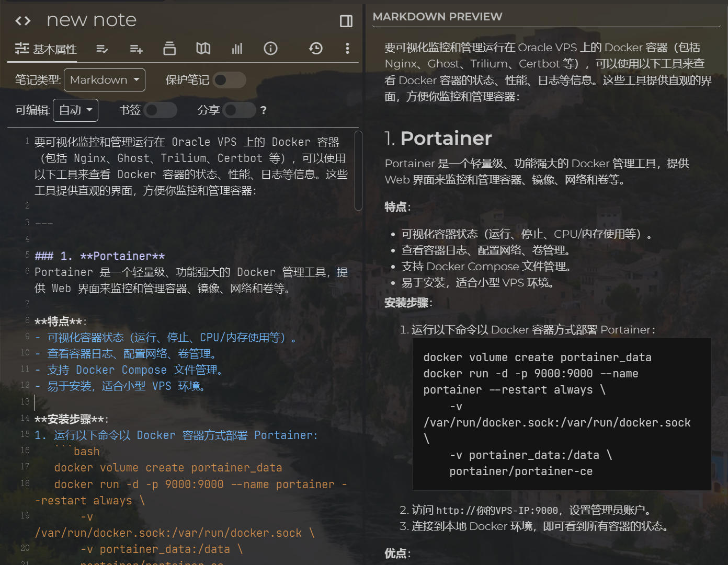Click the MARKDOWN PREVIEW panel header
728x565 pixels.
tap(437, 17)
